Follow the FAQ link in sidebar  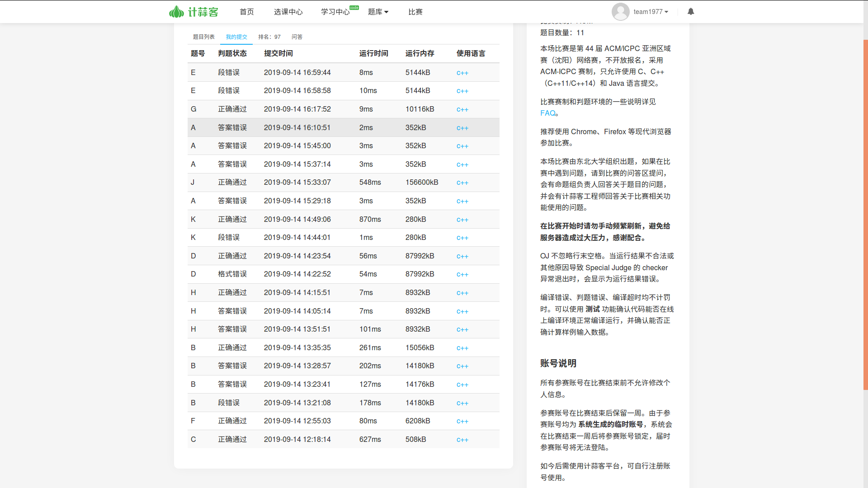point(547,113)
